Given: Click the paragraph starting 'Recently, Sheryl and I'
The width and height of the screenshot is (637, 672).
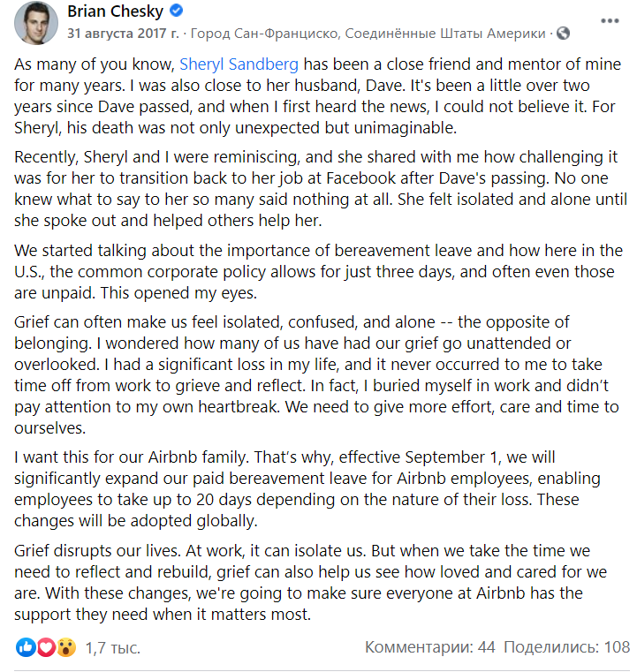Looking at the screenshot, I should [321, 189].
